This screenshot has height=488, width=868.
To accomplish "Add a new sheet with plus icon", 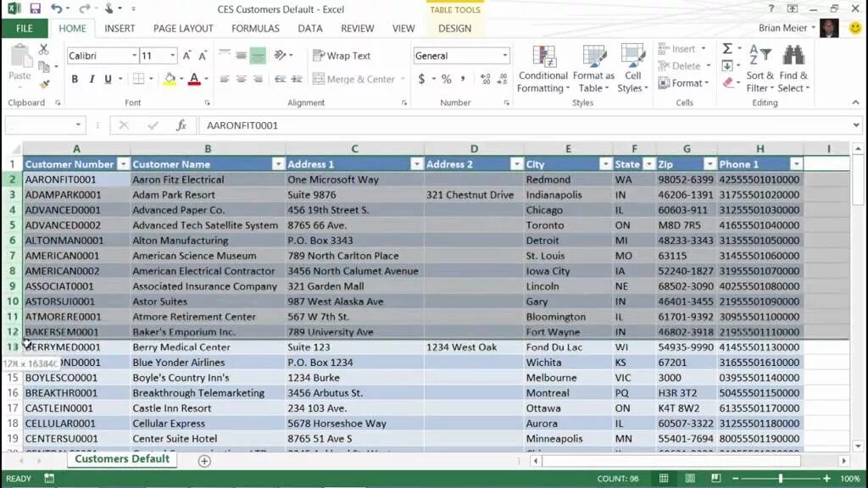I will [204, 461].
